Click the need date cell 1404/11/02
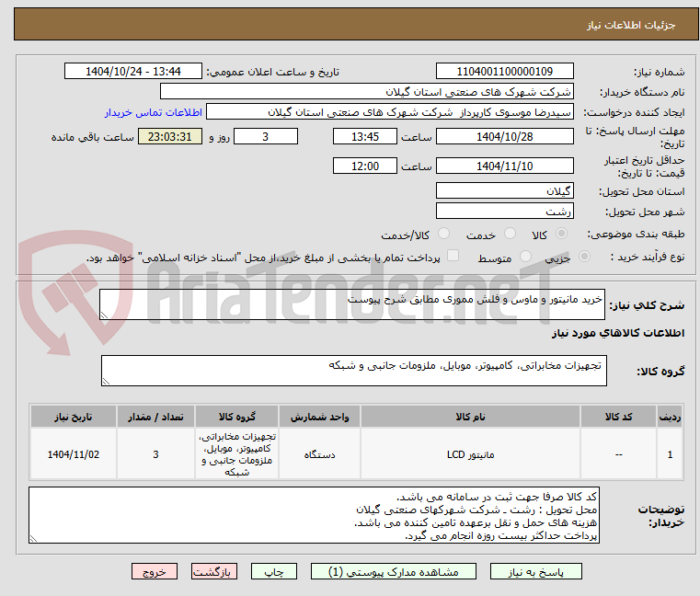This screenshot has width=700, height=596. (74, 454)
